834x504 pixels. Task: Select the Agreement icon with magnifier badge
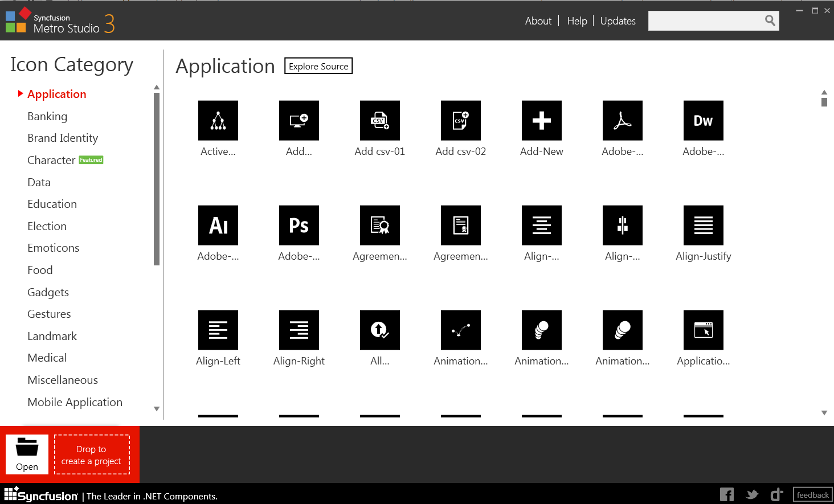[380, 226]
